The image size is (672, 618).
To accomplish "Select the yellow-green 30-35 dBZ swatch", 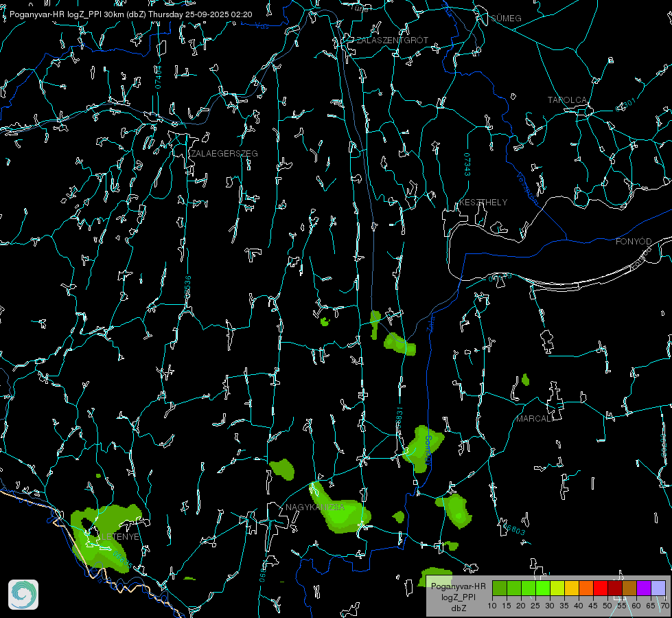I will (x=557, y=588).
